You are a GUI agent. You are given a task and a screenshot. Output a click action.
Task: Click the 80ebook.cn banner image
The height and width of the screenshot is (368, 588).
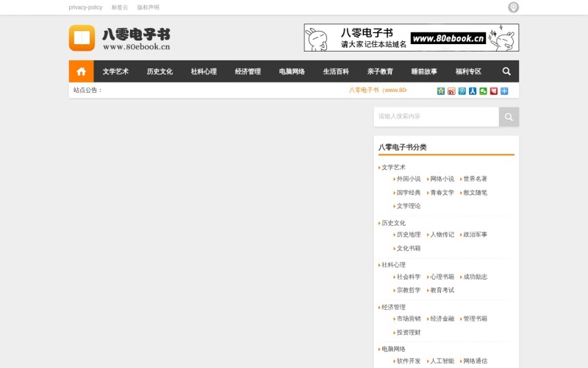coord(411,38)
